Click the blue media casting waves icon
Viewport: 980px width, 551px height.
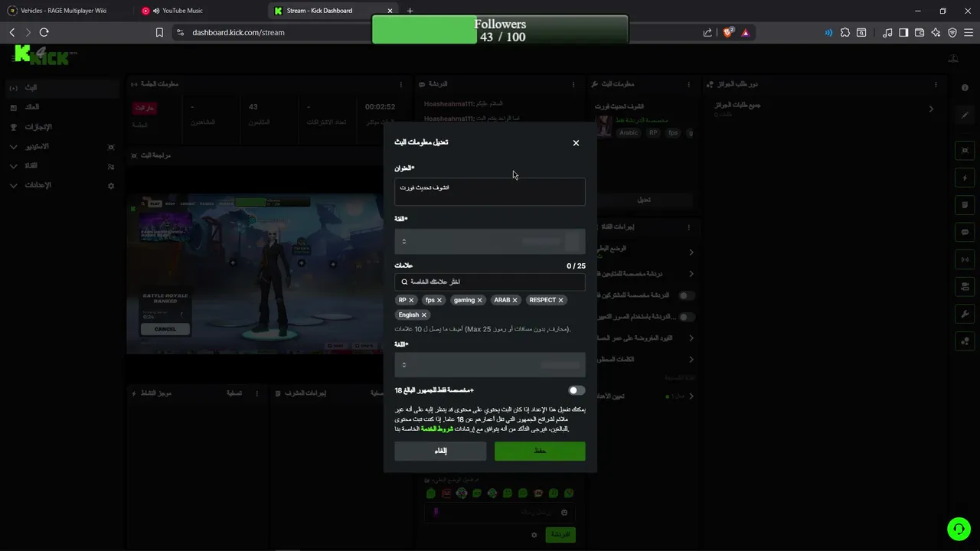[828, 32]
